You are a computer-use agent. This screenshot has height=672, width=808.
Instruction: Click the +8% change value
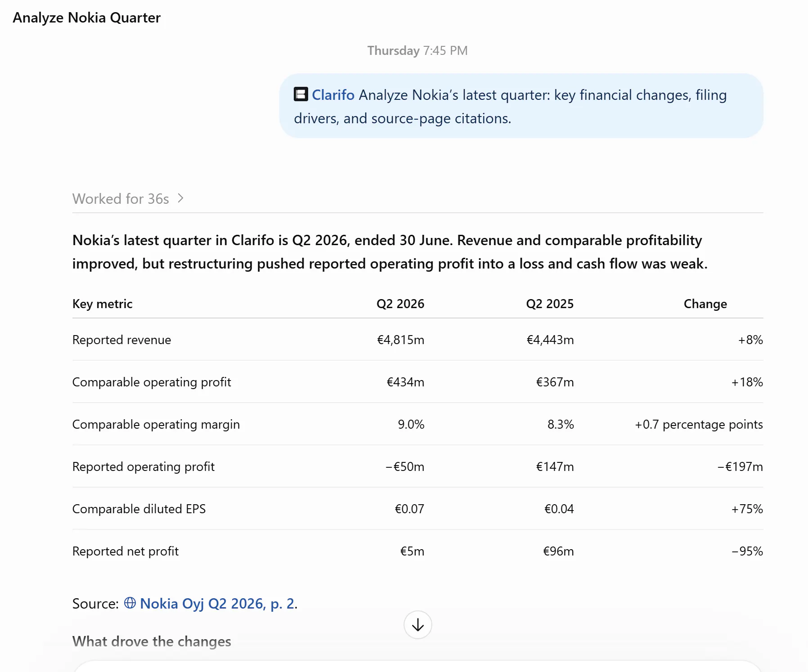tap(750, 340)
